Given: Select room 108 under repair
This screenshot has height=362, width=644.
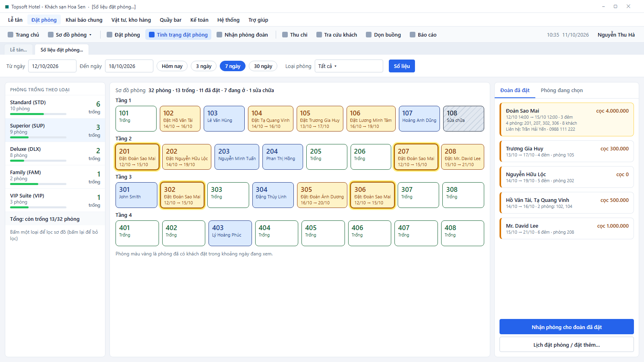Looking at the screenshot, I should pos(464,119).
